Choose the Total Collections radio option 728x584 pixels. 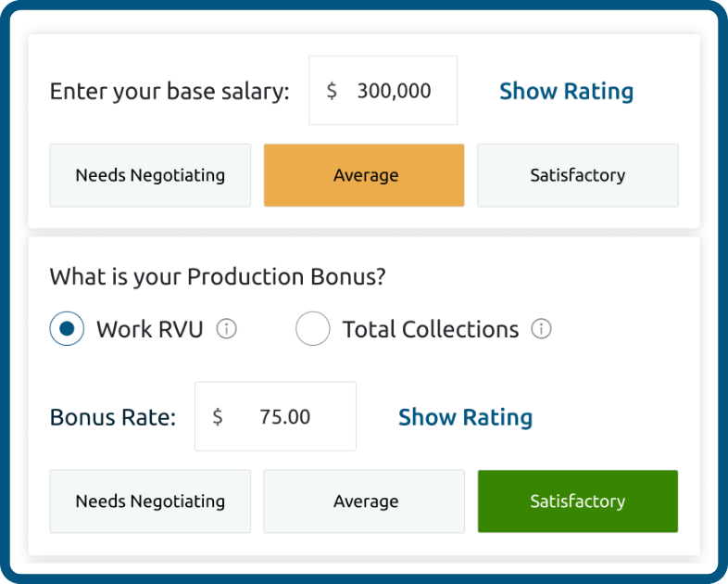coord(313,329)
